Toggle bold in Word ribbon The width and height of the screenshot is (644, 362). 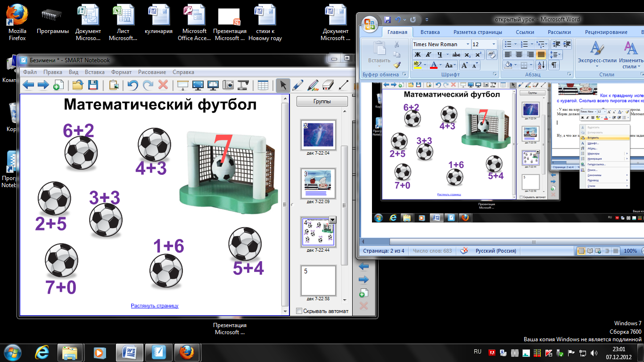tap(417, 55)
